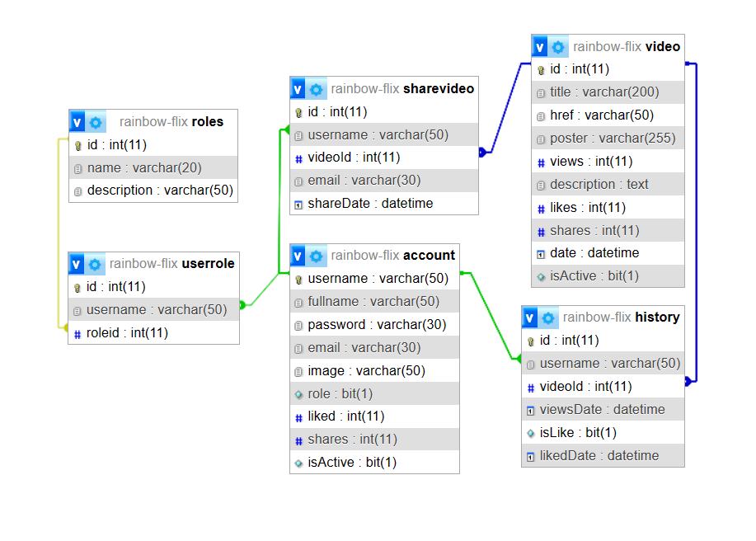Click the V icon on the sharevideo table header
Viewport: 756px width, 541px height.
[298, 88]
